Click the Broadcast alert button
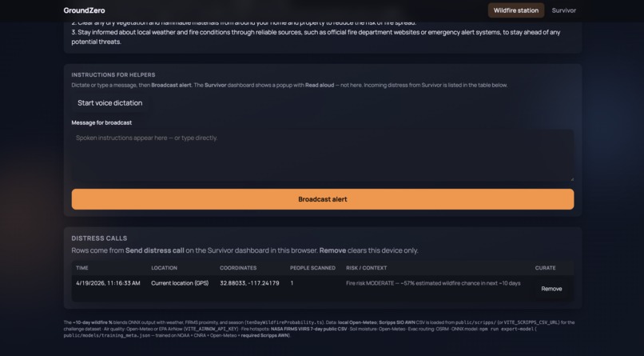 coord(323,199)
